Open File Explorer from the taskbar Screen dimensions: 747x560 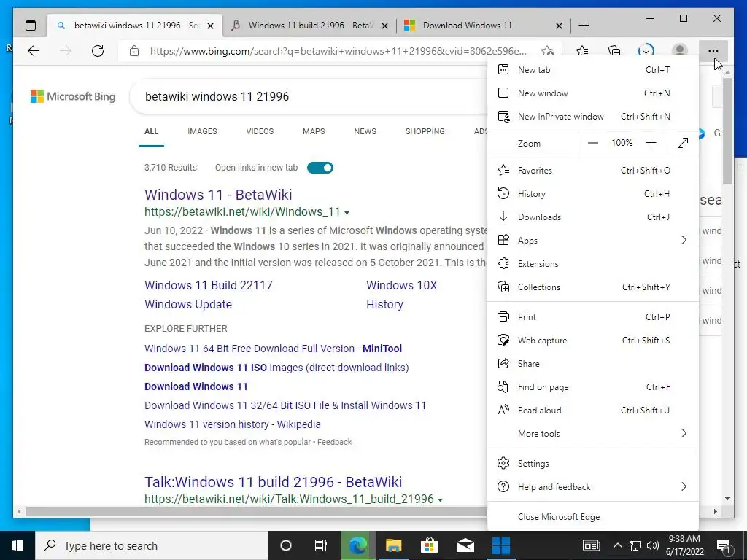point(393,545)
